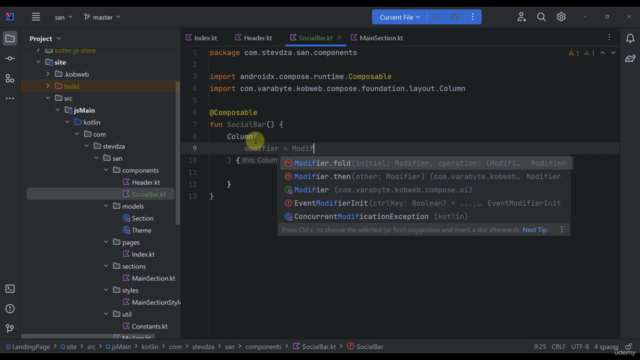Choose ConcurrentModificationException suggestion

coord(425,217)
